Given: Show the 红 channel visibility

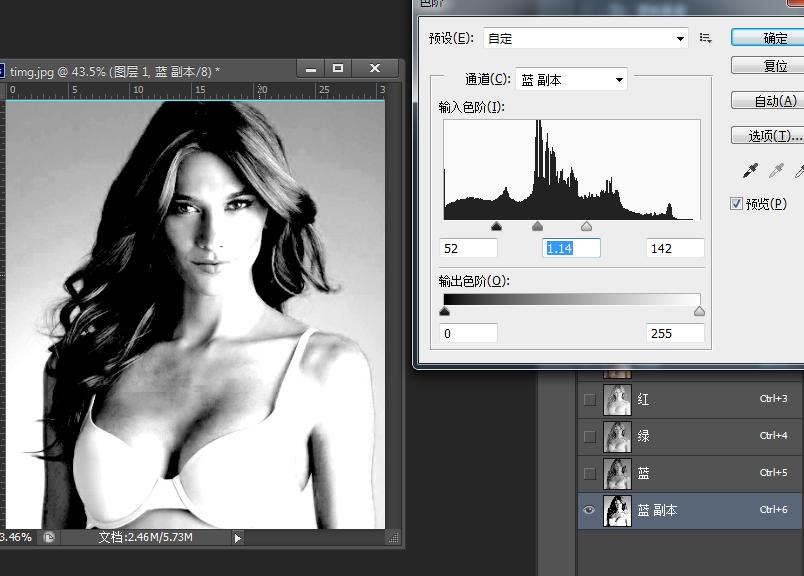Looking at the screenshot, I should click(x=588, y=399).
